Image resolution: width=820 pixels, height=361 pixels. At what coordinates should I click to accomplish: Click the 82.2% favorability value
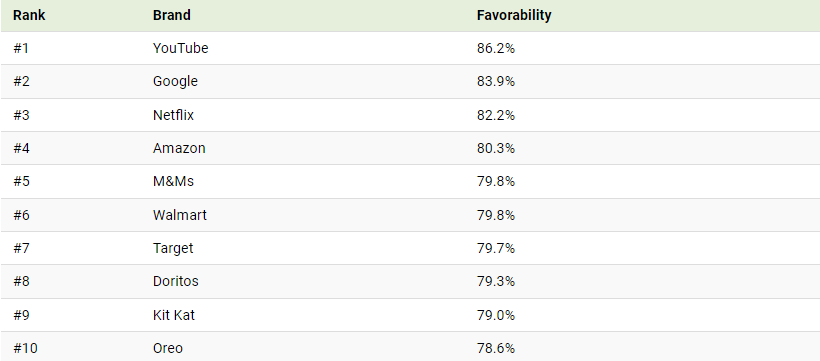[496, 115]
